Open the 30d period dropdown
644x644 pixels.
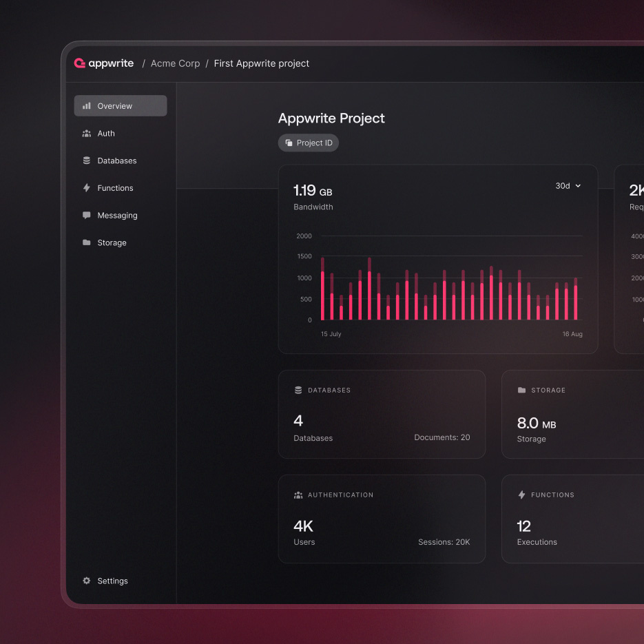(x=568, y=186)
